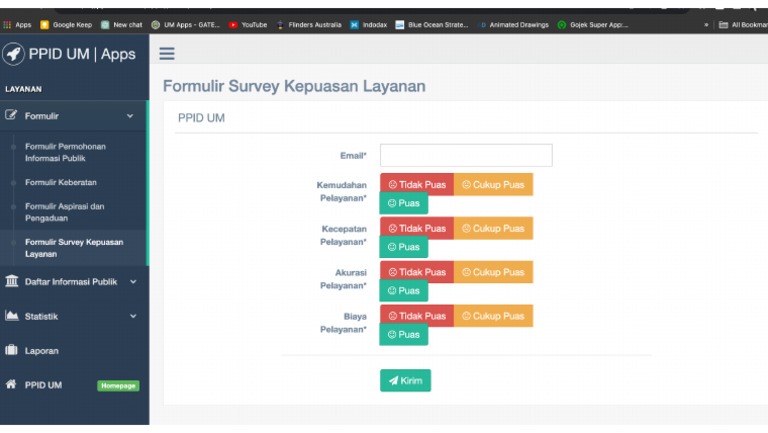Select Puas for Biaya Pelayanan
This screenshot has width=768, height=433.
[x=404, y=335]
